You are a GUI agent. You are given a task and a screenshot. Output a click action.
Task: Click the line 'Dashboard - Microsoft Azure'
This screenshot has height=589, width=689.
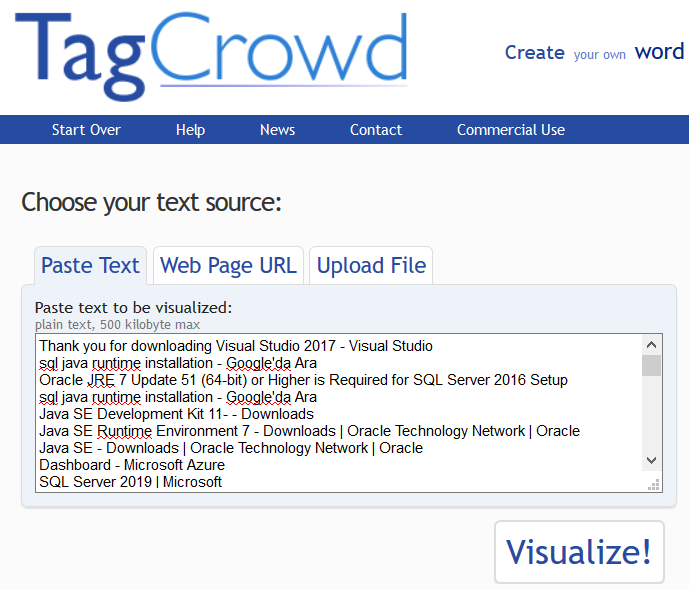click(132, 465)
